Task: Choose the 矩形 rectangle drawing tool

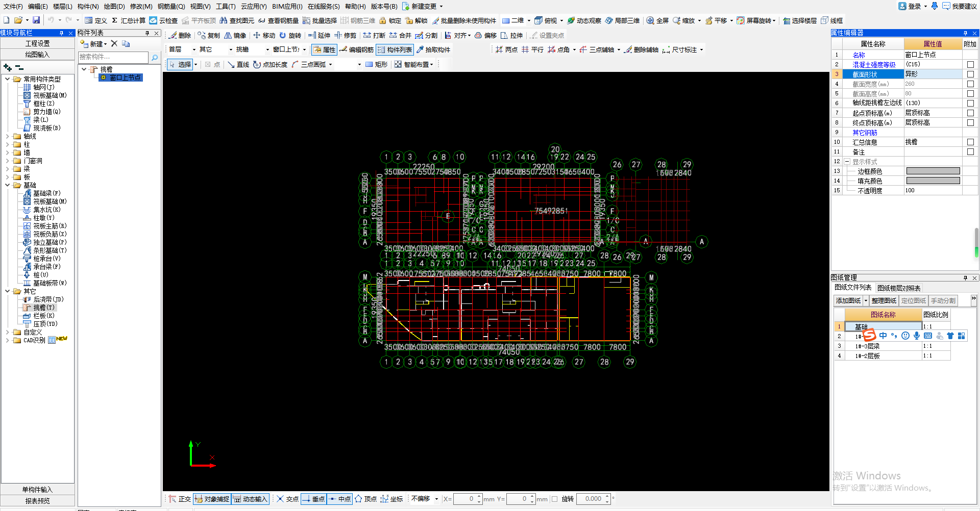Action: (x=377, y=64)
